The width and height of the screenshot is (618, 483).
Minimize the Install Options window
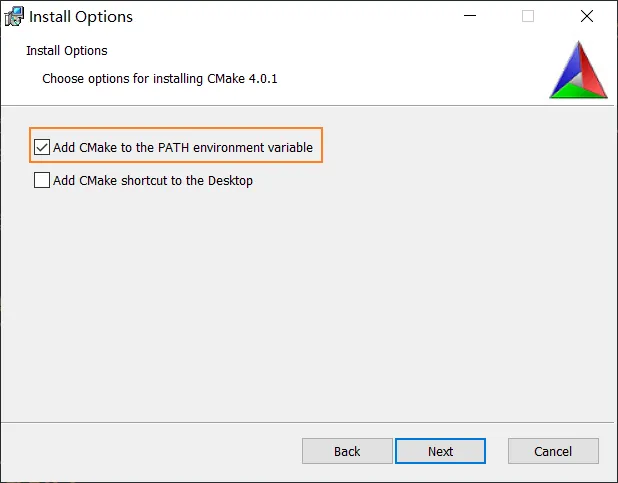click(469, 16)
